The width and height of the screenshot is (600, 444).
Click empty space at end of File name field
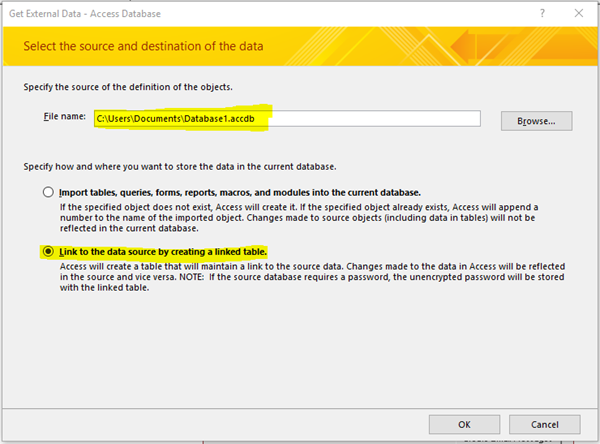[x=420, y=119]
